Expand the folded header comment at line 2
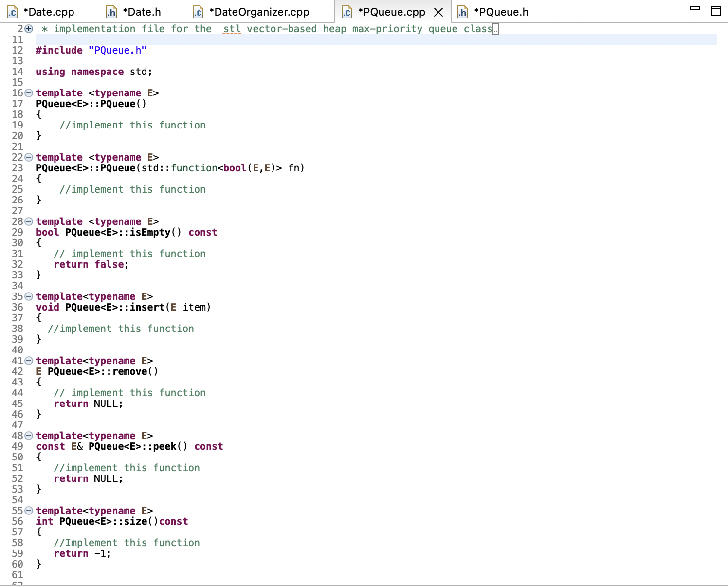This screenshot has height=587, width=728. [29, 29]
